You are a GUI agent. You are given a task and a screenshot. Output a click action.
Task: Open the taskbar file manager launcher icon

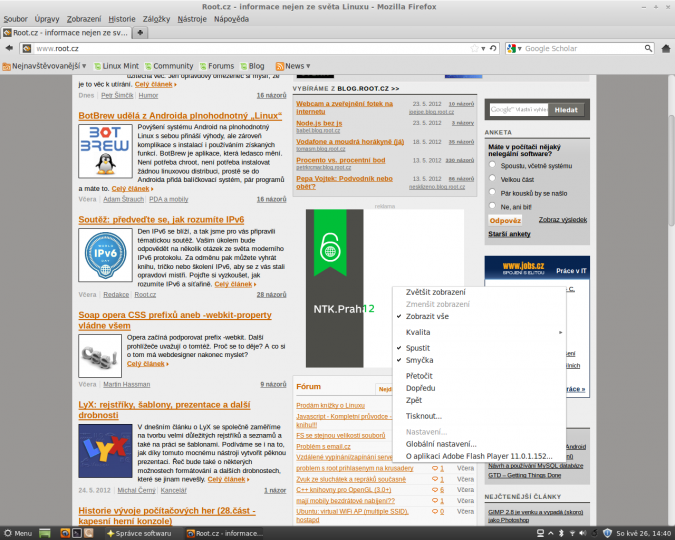click(88, 533)
